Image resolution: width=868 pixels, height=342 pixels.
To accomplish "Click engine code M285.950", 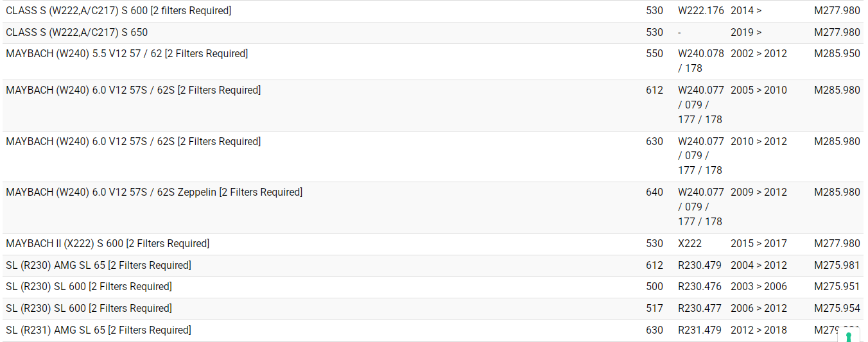I will [x=837, y=54].
